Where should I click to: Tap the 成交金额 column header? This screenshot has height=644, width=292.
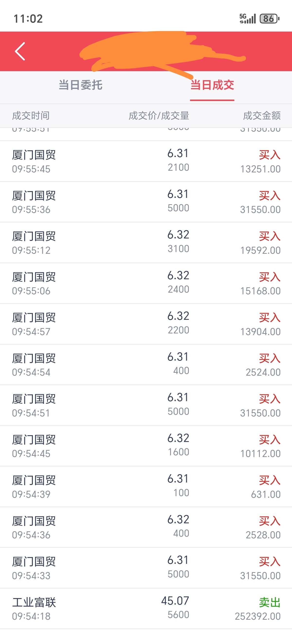point(262,116)
